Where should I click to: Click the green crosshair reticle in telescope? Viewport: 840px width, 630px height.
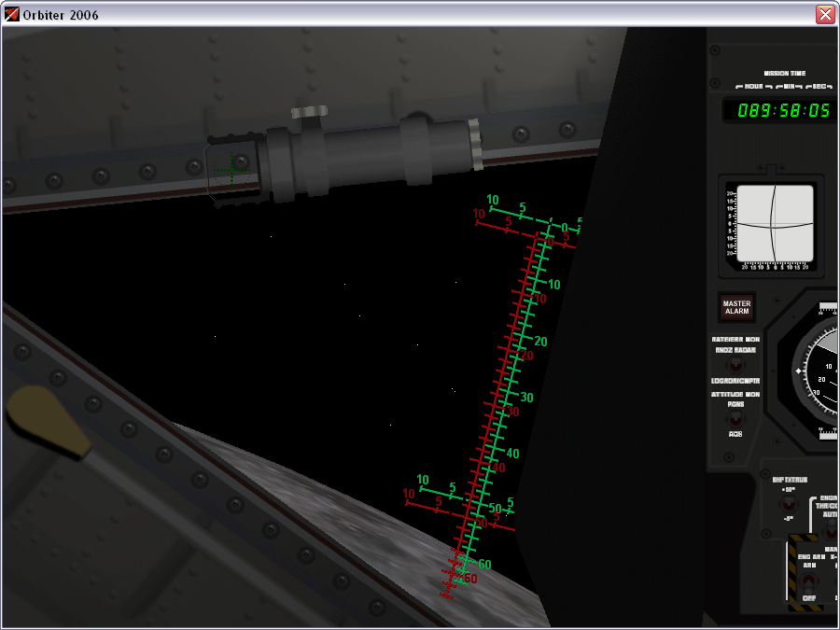click(x=231, y=170)
